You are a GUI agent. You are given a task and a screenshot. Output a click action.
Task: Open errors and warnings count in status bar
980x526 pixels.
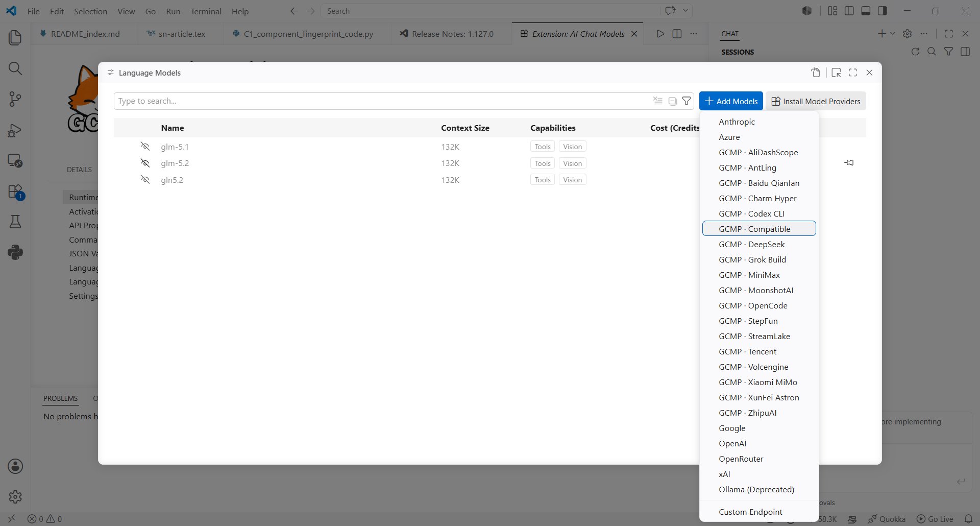tap(44, 519)
